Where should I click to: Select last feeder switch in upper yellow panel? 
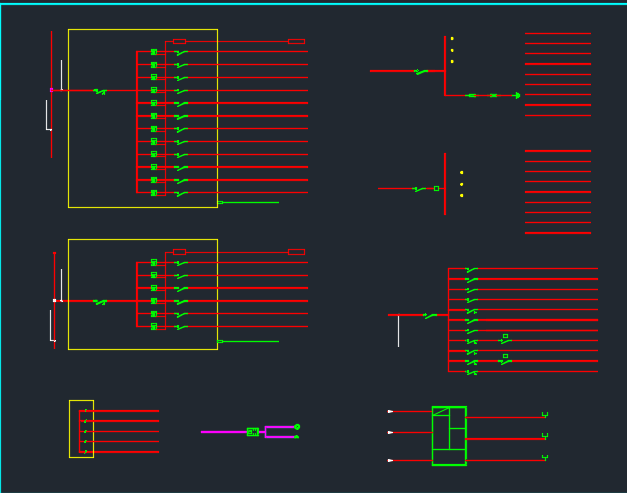(181, 194)
